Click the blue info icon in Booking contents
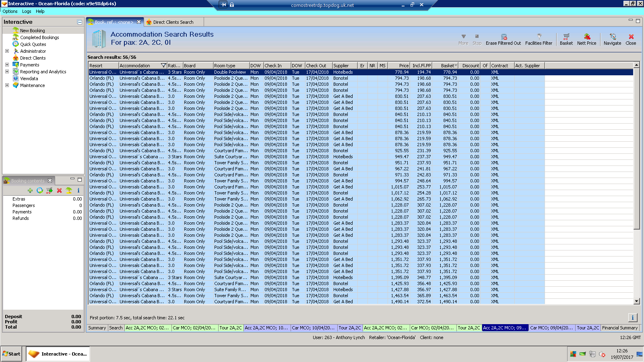The image size is (644, 362). pos(78,190)
